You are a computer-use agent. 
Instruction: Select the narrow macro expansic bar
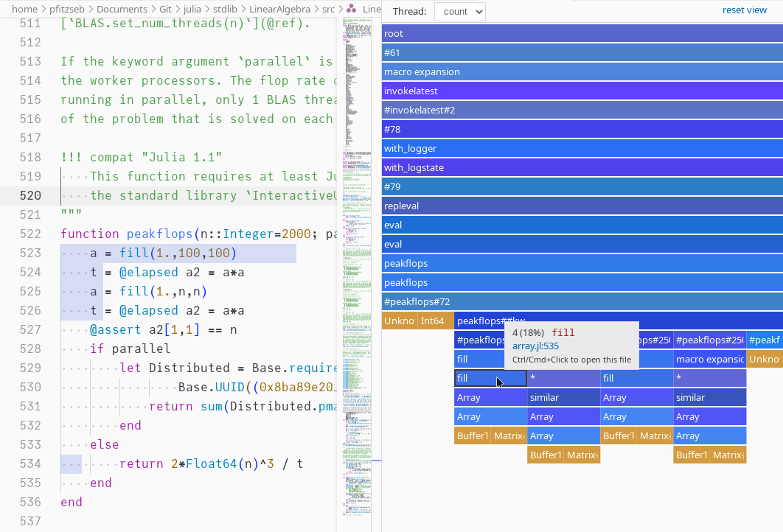pyautogui.click(x=709, y=360)
